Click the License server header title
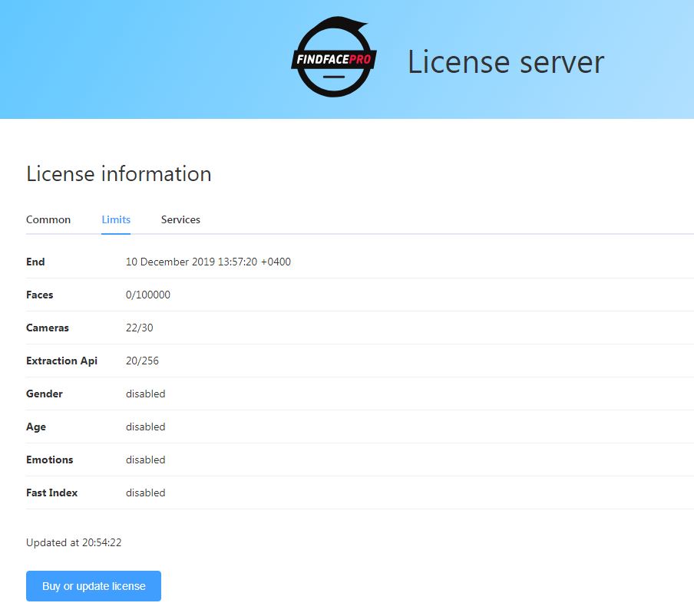The image size is (694, 616). tap(505, 62)
